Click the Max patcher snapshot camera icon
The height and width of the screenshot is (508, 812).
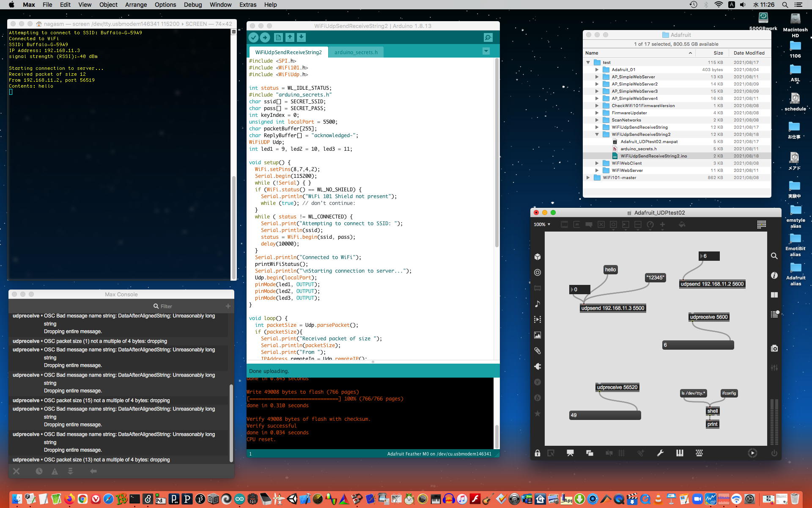coord(774,348)
